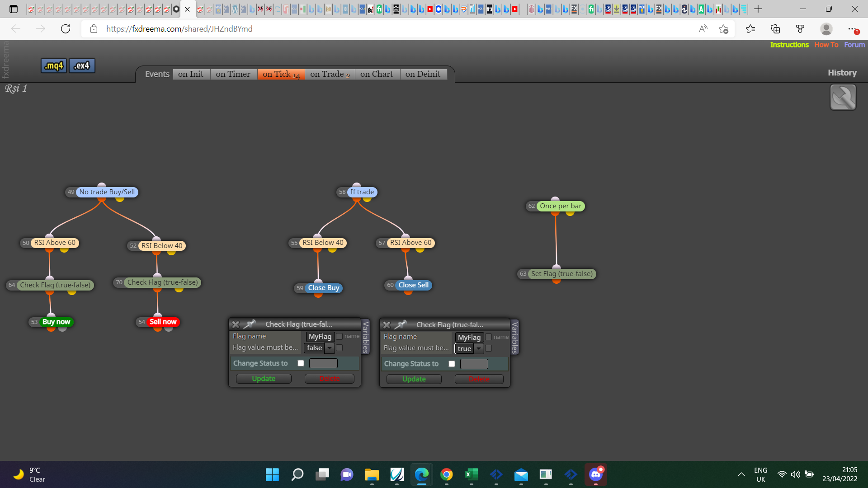Download the .ex4 compiled file
This screenshot has height=488, width=868.
tap(82, 66)
